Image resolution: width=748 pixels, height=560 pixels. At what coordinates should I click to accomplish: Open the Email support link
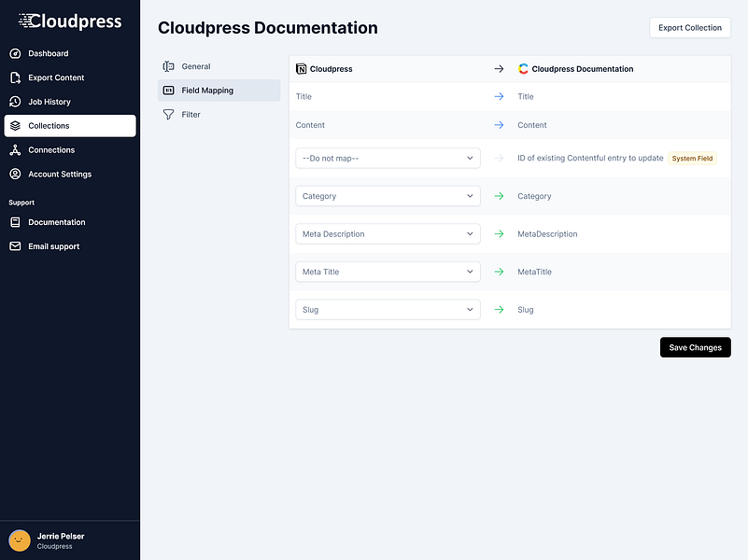(70, 246)
